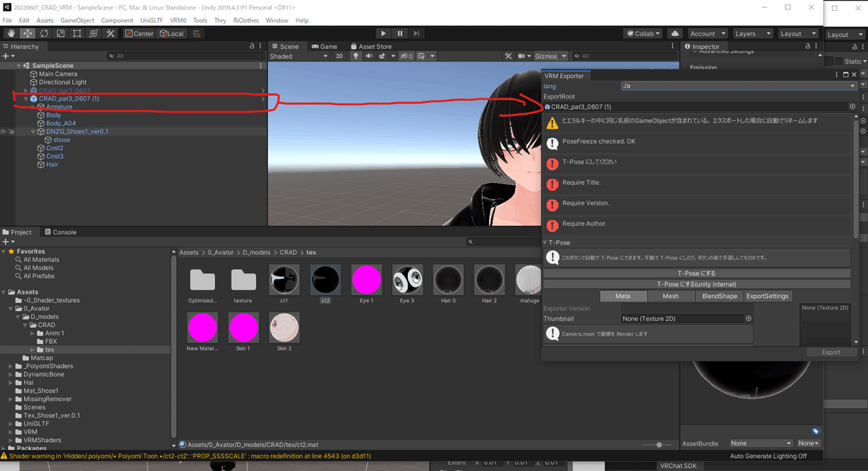Image resolution: width=868 pixels, height=471 pixels.
Task: Click Thumbnail texture object picker circle
Action: (749, 318)
